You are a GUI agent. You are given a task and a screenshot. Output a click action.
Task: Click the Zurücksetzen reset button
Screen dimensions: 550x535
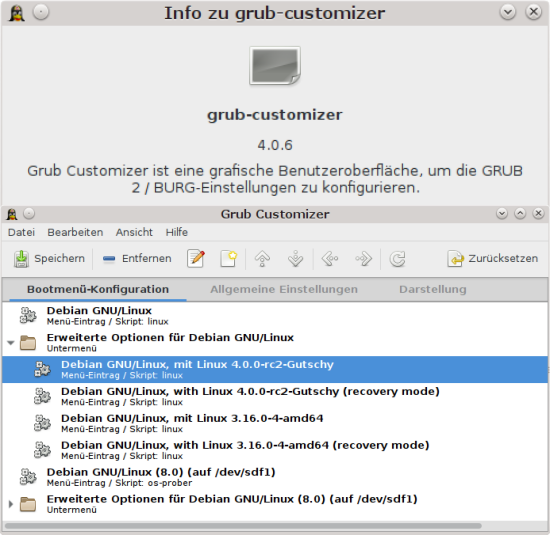pos(492,259)
